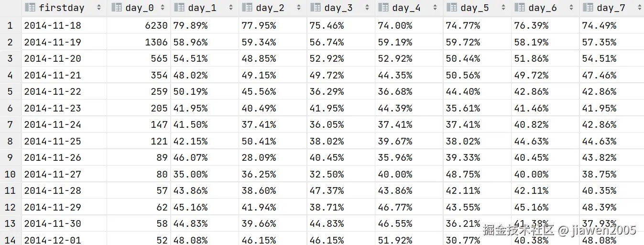
Task: Click the day_0 column table icon
Action: tap(116, 8)
